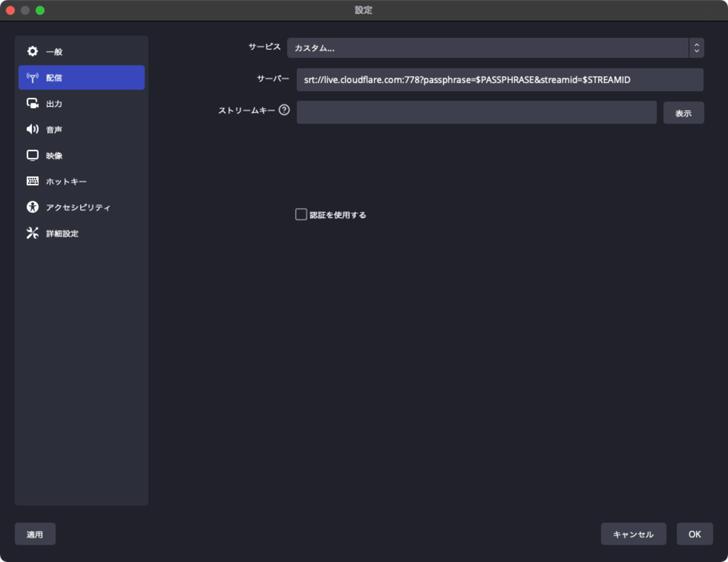Enable the 認証を使用する checkbox
The height and width of the screenshot is (562, 728).
coord(301,215)
